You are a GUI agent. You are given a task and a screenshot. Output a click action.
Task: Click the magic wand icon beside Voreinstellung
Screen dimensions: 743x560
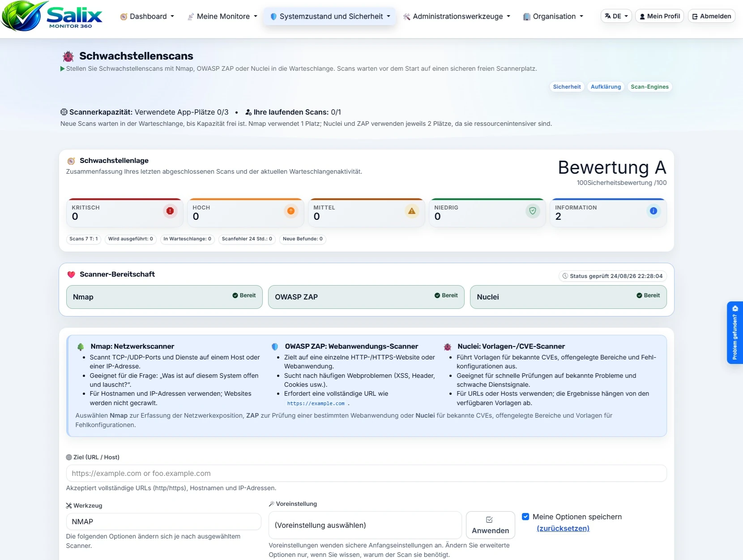271,504
